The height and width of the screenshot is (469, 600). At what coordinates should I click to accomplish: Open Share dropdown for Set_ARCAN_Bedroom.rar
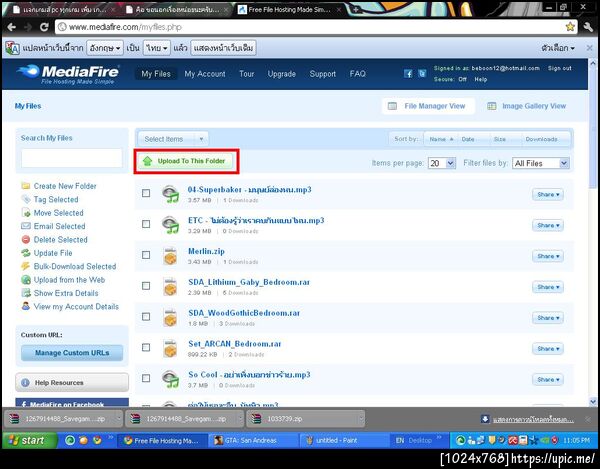click(x=548, y=348)
